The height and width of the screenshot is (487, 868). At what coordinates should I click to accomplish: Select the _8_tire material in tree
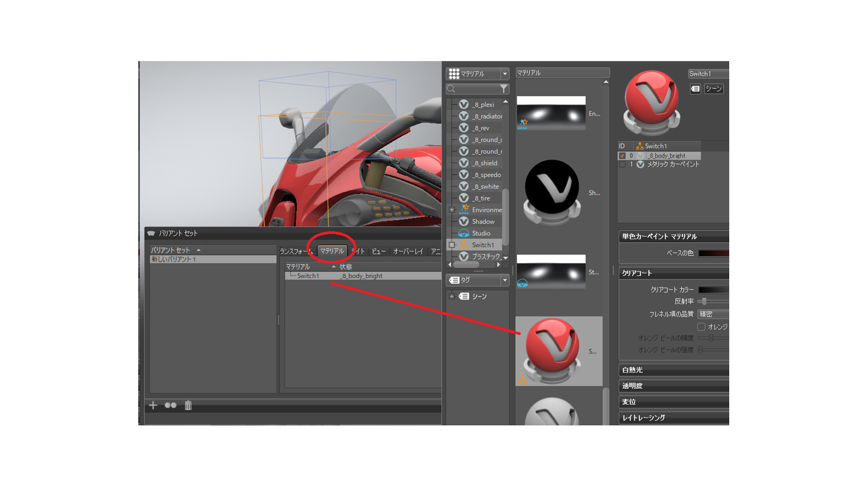pyautogui.click(x=481, y=198)
